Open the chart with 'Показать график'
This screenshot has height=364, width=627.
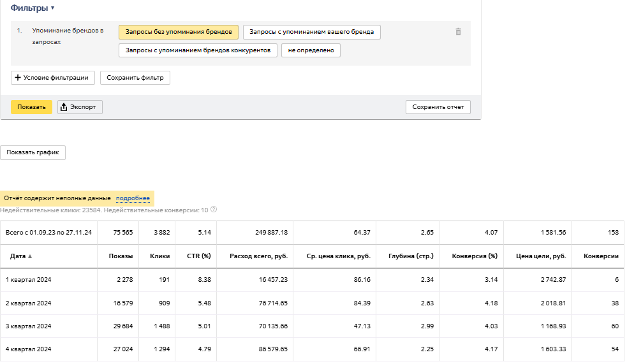point(33,153)
